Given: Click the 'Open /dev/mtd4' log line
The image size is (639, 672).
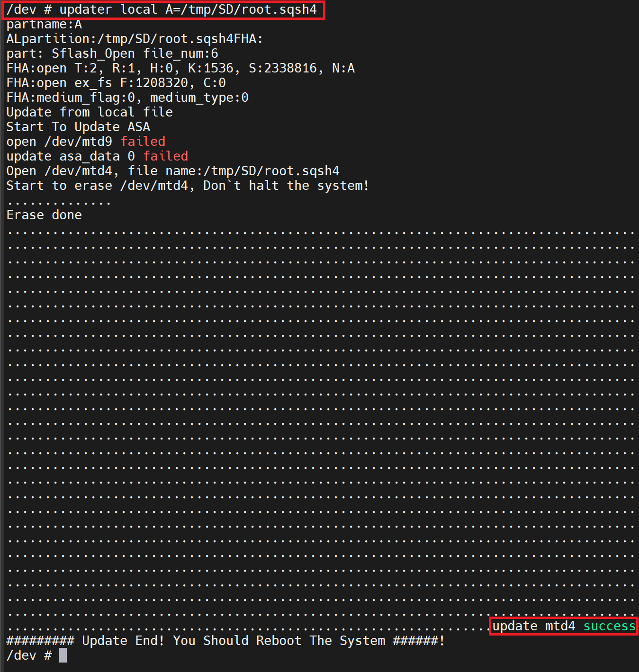Looking at the screenshot, I should (172, 170).
